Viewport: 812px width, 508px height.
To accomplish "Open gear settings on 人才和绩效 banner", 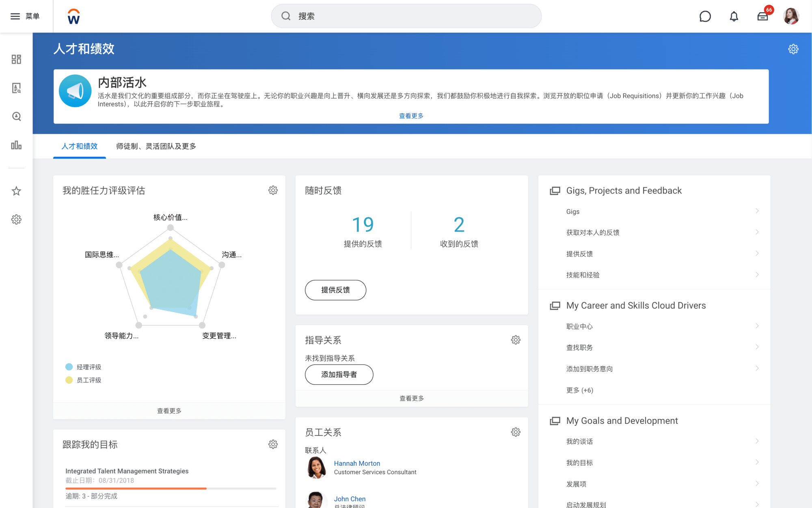I will (x=793, y=49).
